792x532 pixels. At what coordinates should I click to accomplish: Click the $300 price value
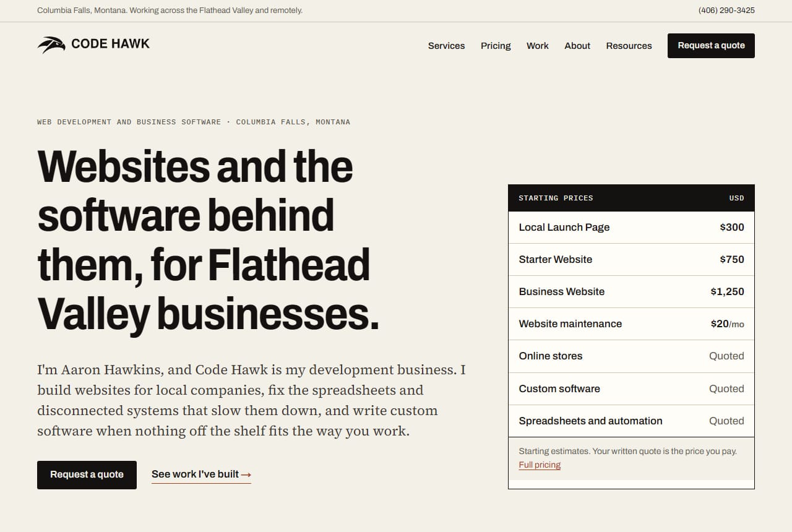732,227
